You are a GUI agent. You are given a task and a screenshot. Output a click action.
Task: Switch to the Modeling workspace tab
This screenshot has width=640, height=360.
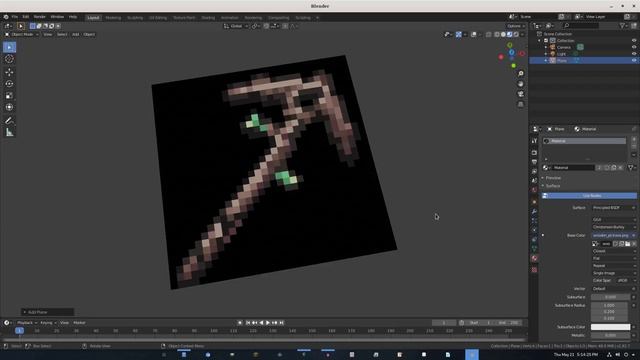tap(113, 18)
